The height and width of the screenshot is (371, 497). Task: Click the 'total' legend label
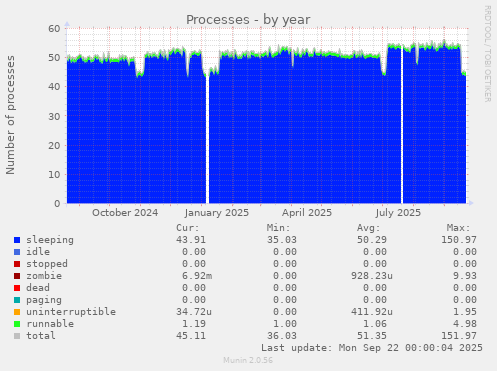pyautogui.click(x=41, y=336)
